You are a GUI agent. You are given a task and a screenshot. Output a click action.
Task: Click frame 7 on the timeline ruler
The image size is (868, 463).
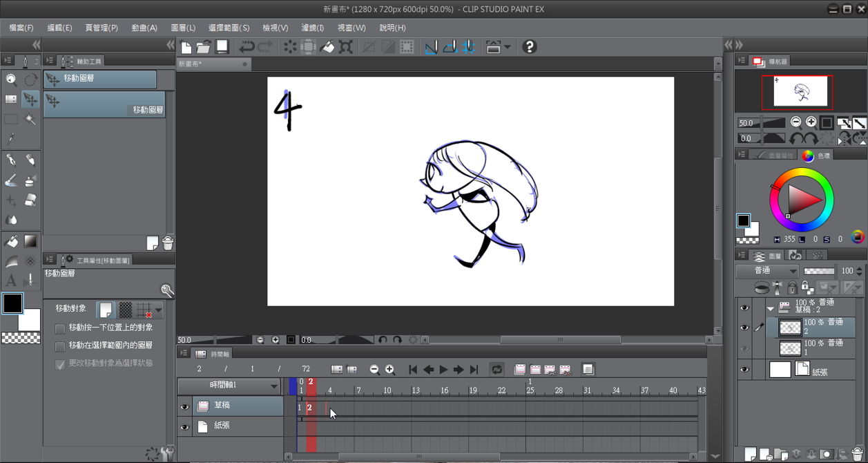(x=358, y=391)
